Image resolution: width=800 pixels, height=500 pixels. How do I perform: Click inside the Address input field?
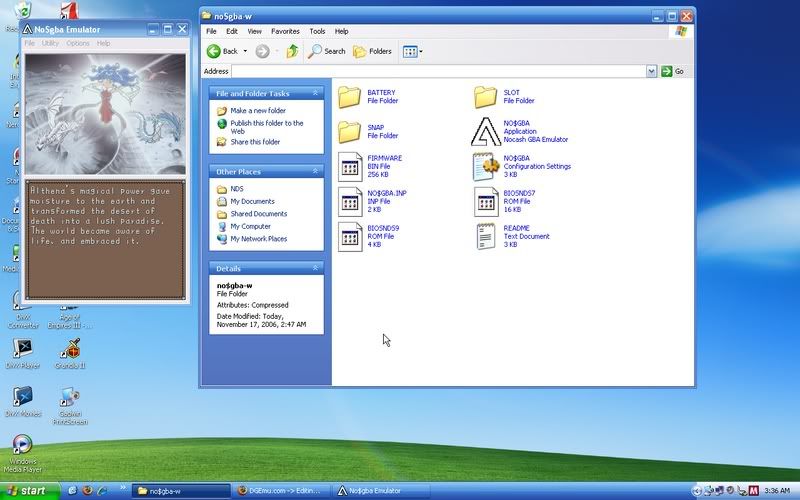(x=438, y=71)
